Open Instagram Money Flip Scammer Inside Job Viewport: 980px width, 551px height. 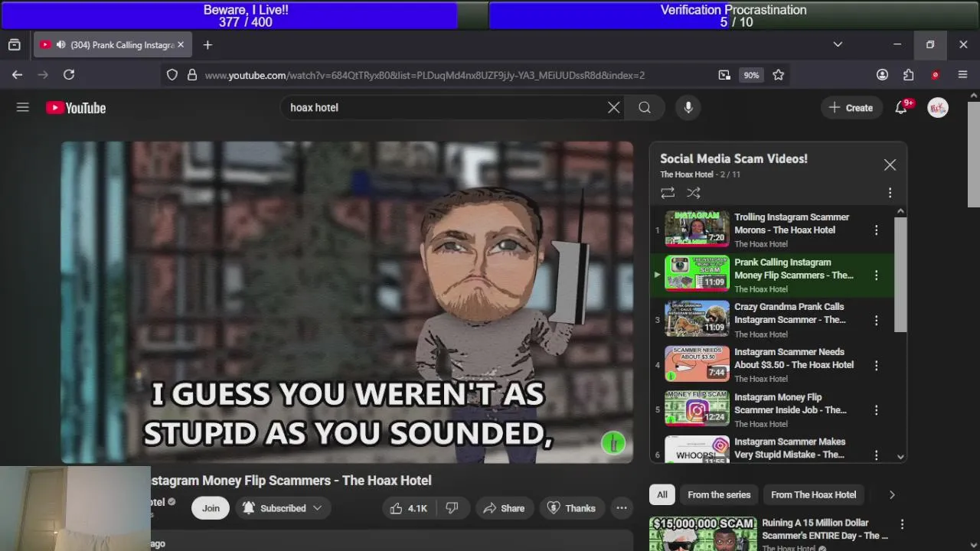point(773,409)
